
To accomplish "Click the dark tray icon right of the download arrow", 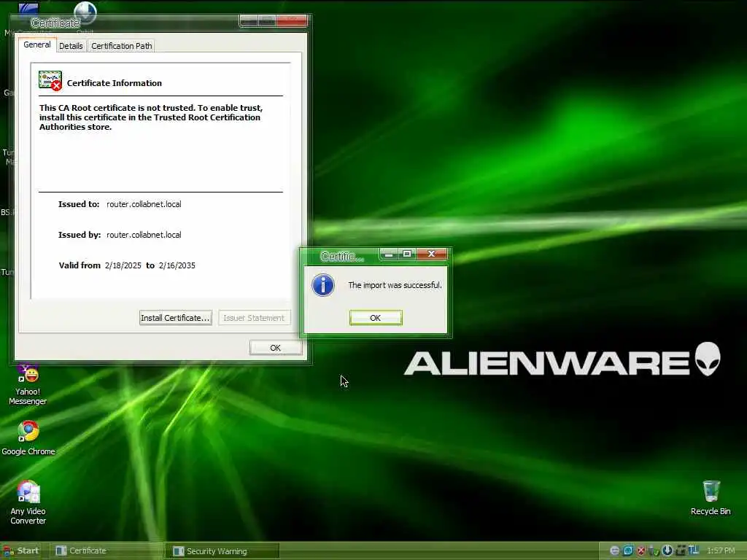I will (x=681, y=551).
